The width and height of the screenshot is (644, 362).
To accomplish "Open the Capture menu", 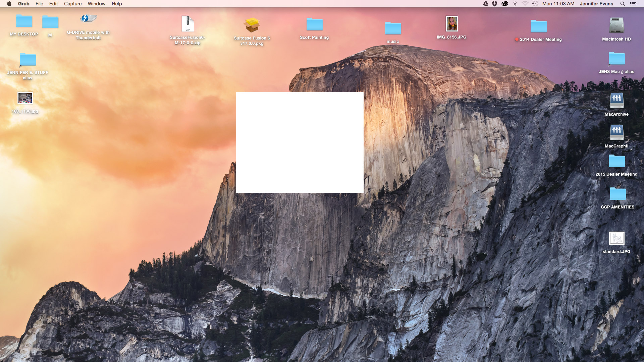I will [73, 4].
